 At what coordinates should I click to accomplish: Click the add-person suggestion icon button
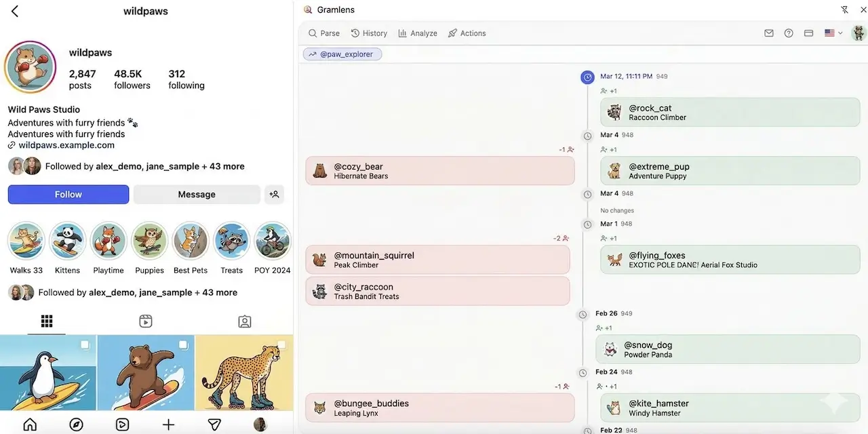tap(274, 195)
